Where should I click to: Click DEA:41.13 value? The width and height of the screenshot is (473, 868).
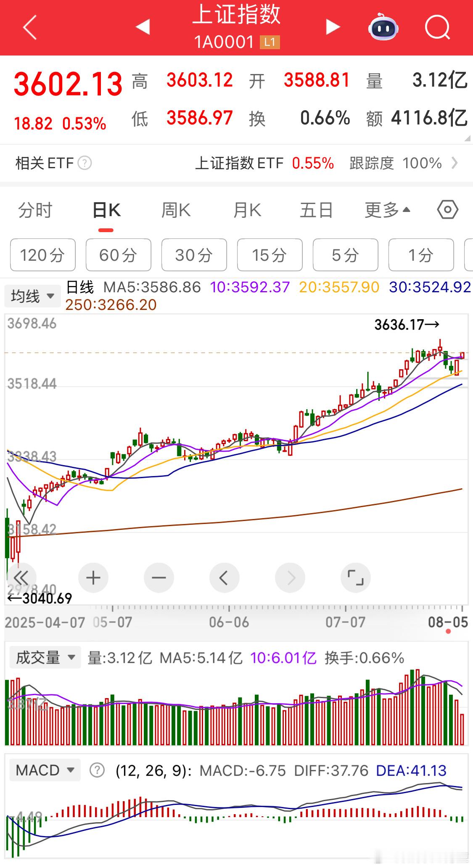(x=411, y=770)
